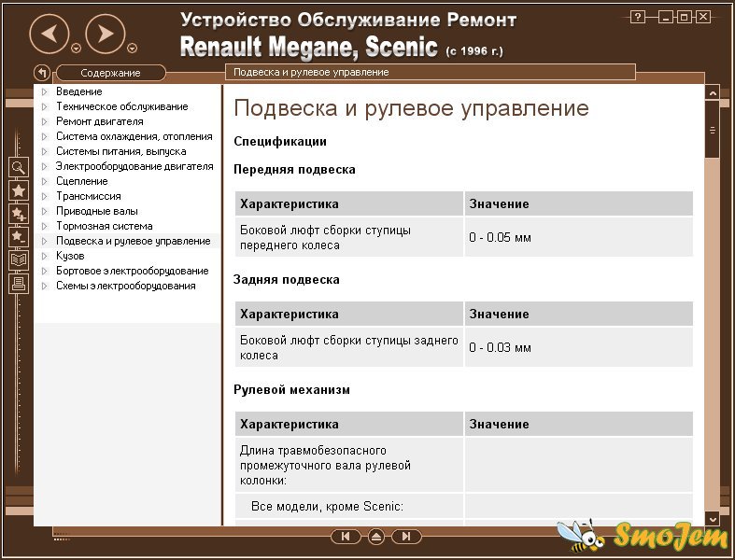Click the open book icon in sidebar

[19, 259]
